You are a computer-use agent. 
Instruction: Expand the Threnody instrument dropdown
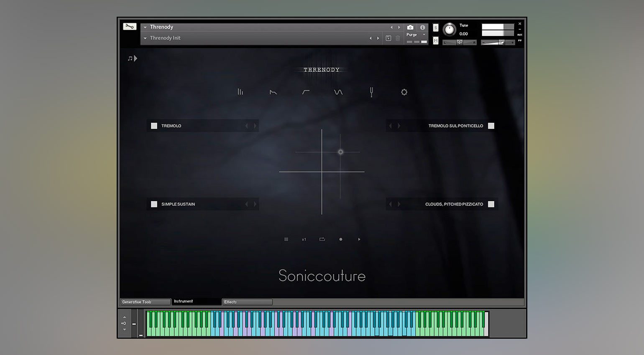(x=145, y=27)
